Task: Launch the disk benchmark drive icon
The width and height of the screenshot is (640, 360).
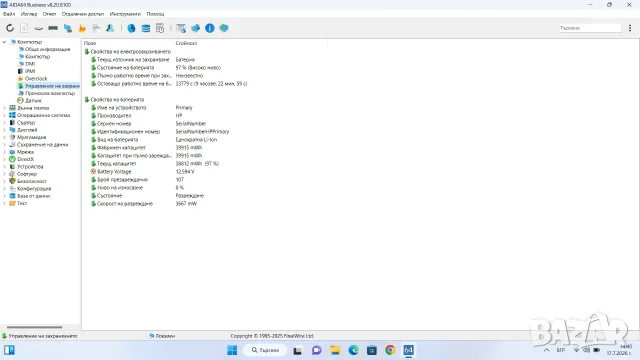Action: pyautogui.click(x=38, y=29)
